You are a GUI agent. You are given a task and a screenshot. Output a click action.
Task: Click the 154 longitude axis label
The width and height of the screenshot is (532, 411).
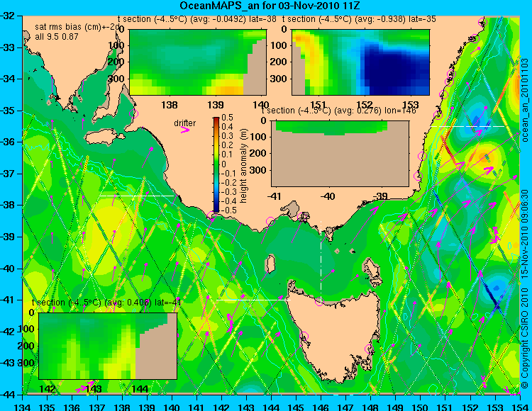click(x=520, y=407)
